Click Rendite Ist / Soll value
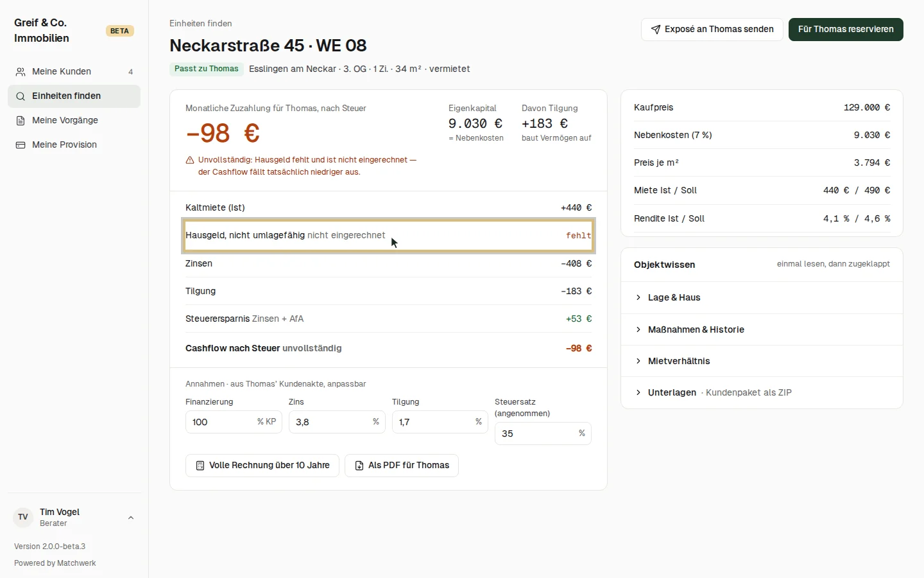 (857, 218)
